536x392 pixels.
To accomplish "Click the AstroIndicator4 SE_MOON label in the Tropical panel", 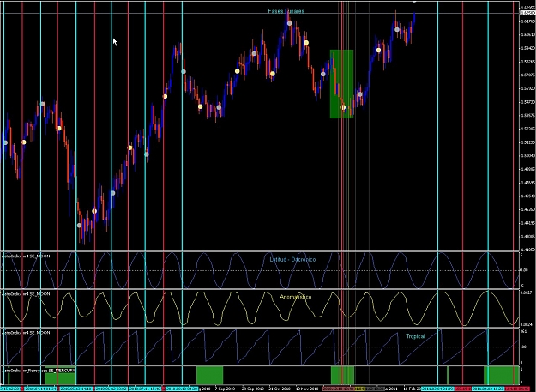I will [26, 332].
